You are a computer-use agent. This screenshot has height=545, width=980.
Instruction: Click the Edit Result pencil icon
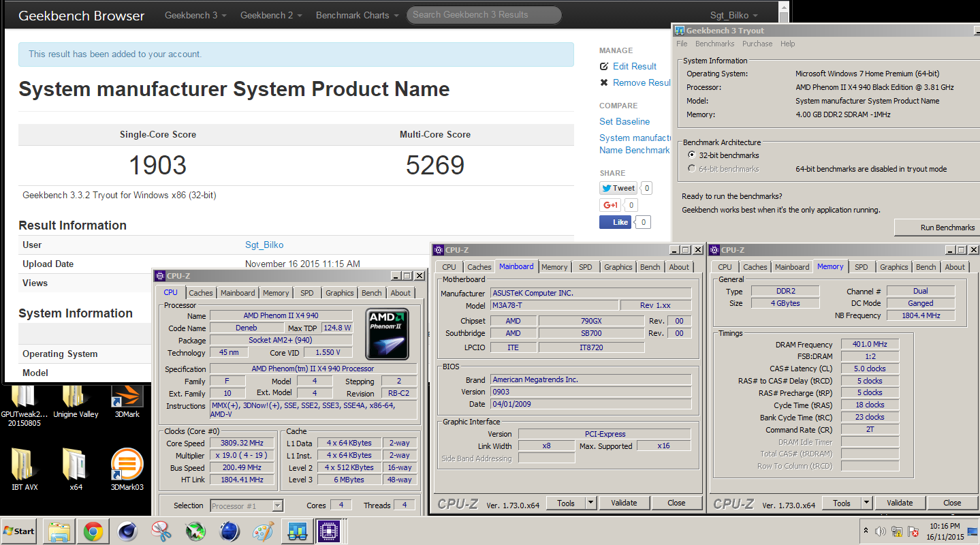(x=603, y=66)
